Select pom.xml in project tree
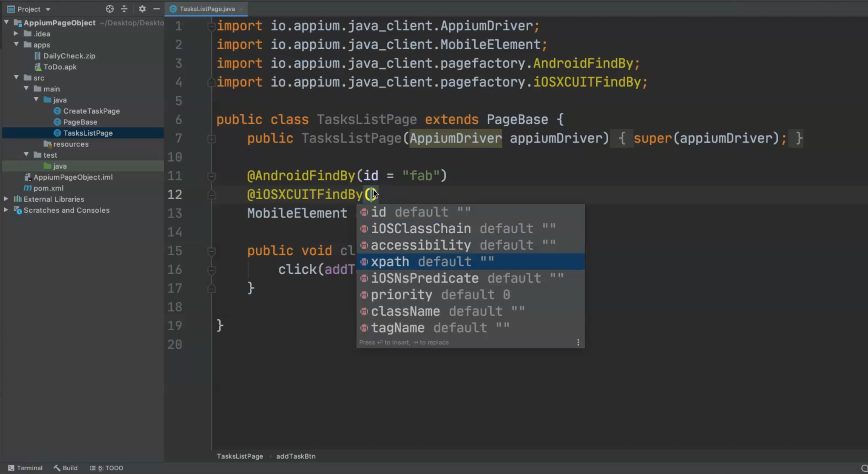The image size is (868, 474). (x=48, y=188)
